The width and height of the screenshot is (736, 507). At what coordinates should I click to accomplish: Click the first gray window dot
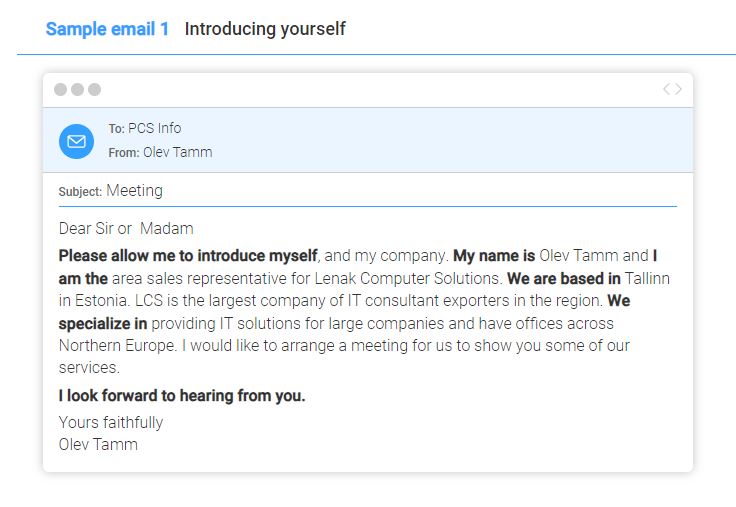point(61,89)
